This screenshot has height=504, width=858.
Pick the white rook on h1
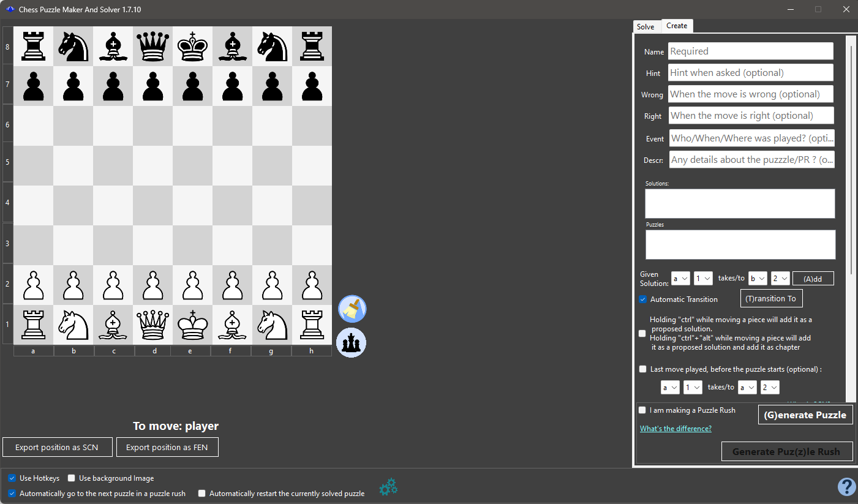click(312, 324)
